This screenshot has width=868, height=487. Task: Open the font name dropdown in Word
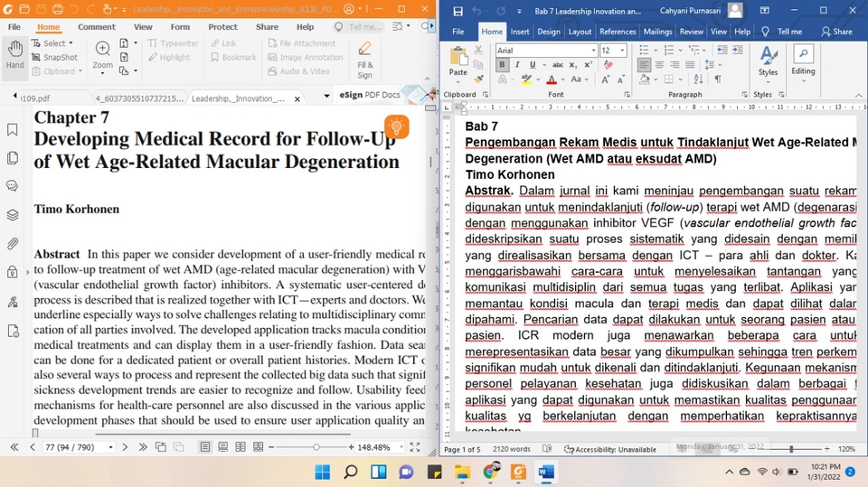point(593,51)
